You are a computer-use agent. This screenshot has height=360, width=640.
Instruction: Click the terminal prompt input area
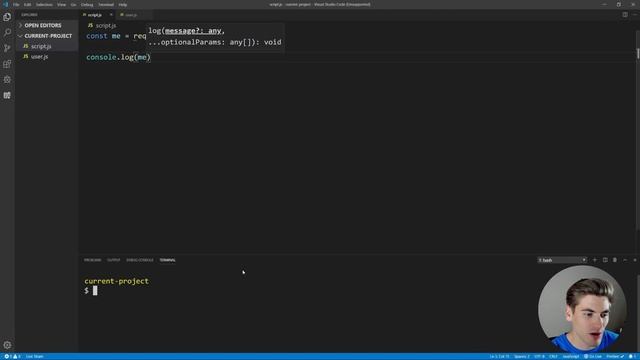95,291
